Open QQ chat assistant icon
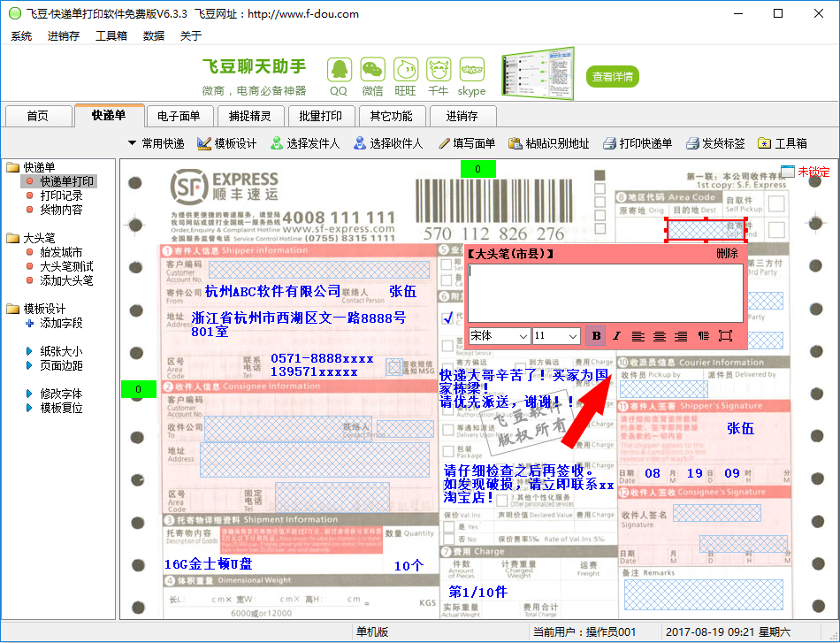The width and height of the screenshot is (840, 643). (340, 70)
